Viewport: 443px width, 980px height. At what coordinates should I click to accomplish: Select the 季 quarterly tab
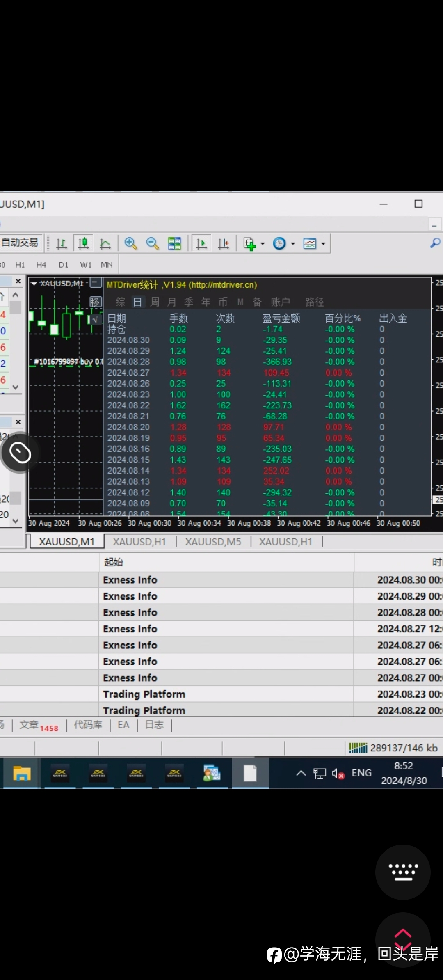pos(189,302)
